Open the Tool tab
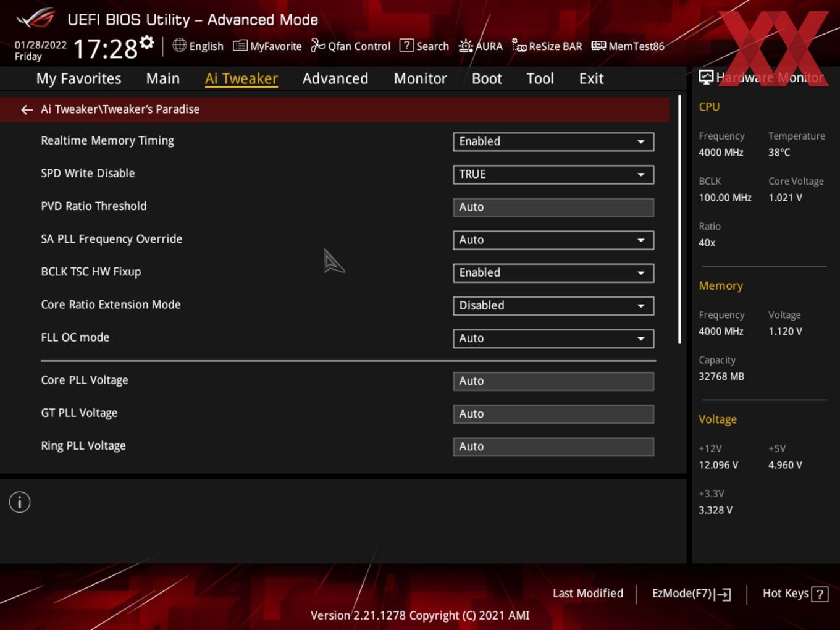The width and height of the screenshot is (840, 630). click(540, 78)
